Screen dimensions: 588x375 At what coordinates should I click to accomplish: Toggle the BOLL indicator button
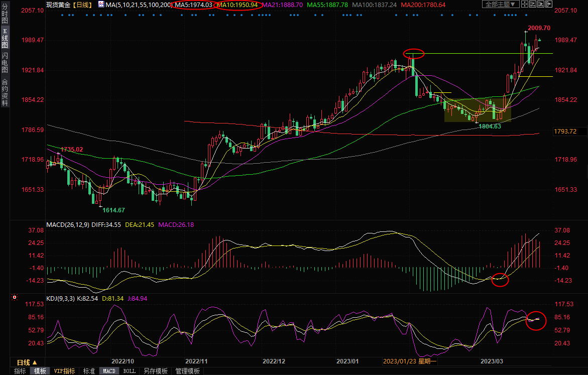pyautogui.click(x=129, y=371)
